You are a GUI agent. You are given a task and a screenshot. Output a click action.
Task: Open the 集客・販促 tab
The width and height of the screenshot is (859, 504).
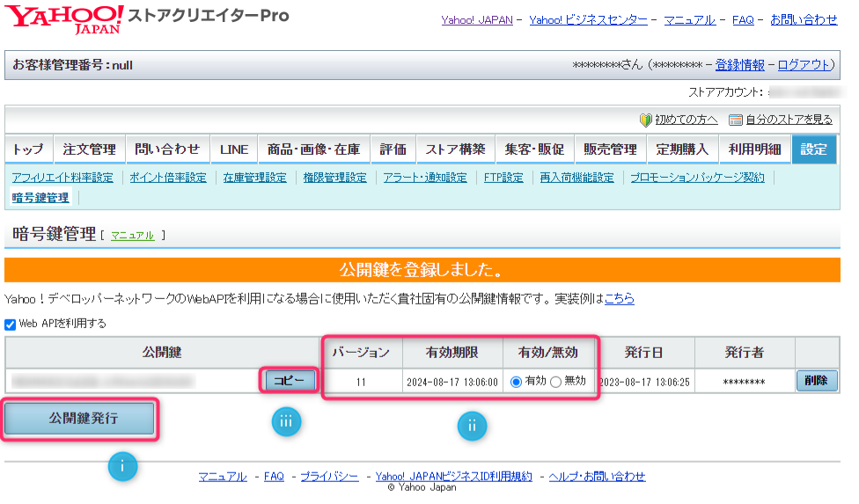click(534, 150)
